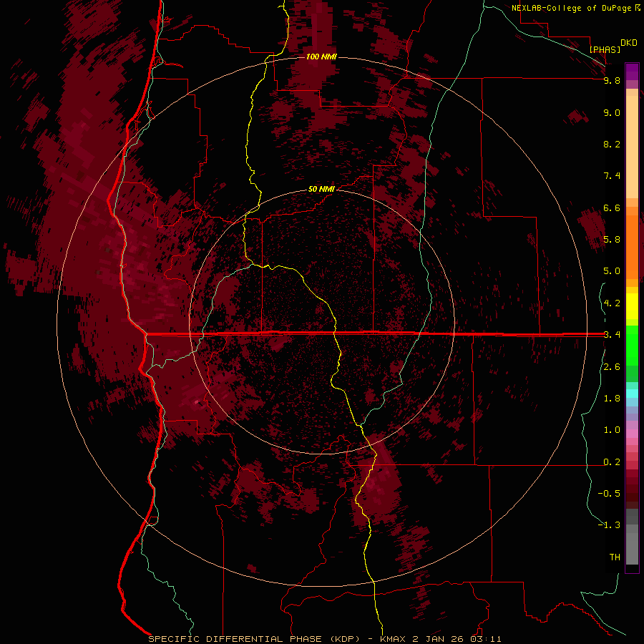Click the 4.2 scale value
This screenshot has height=644, width=644.
(612, 303)
